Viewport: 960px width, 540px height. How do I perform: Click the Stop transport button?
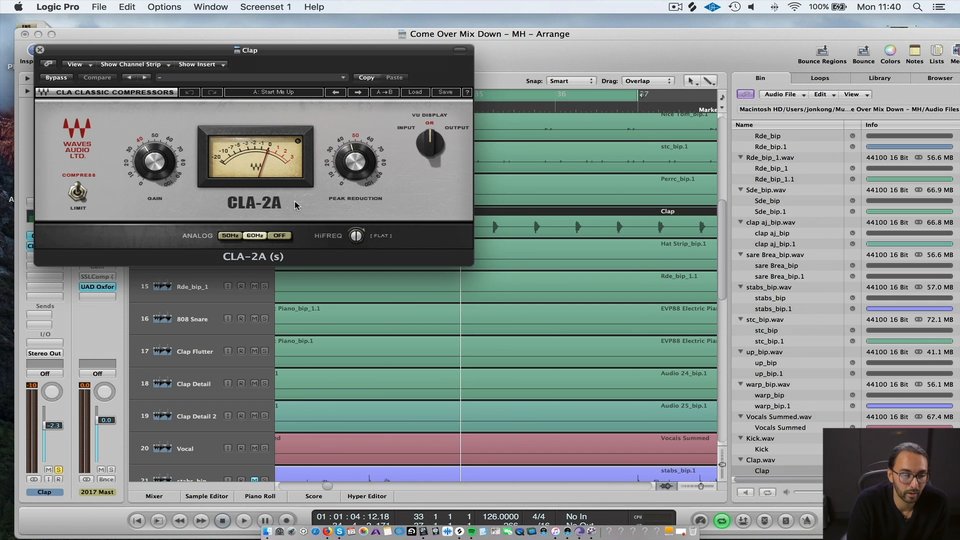coord(222,520)
